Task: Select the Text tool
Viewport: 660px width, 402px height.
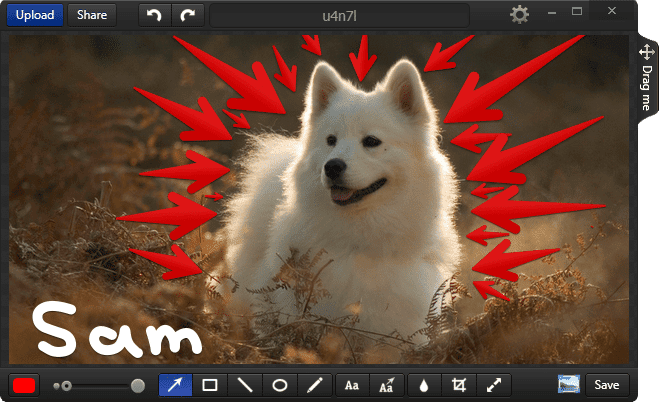Action: (352, 384)
